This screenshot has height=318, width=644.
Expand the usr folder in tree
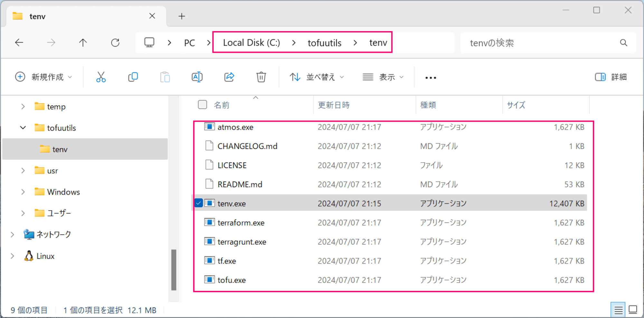coord(23,171)
